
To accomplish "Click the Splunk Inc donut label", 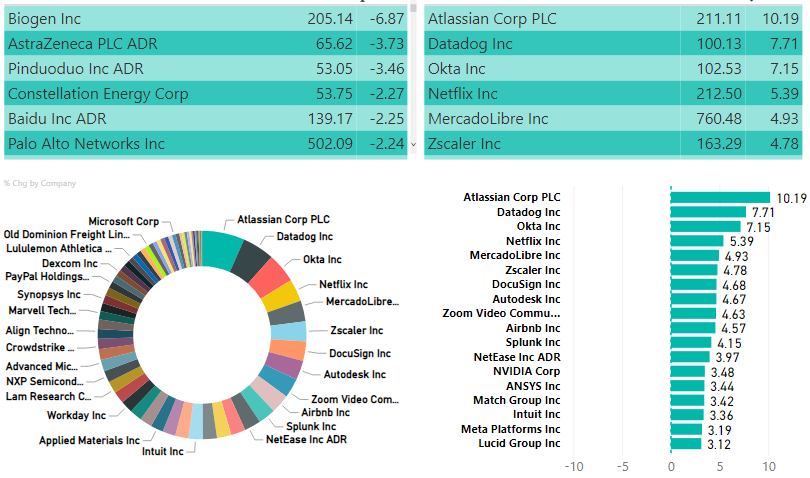I will [x=311, y=426].
